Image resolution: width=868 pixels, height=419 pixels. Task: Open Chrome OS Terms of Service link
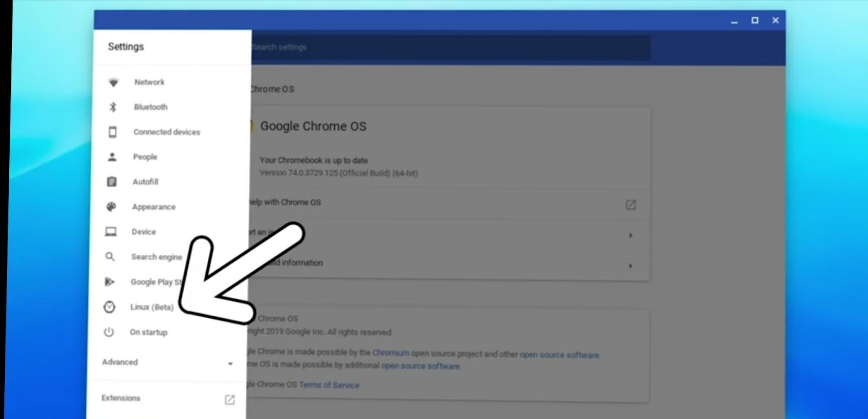[x=329, y=385]
